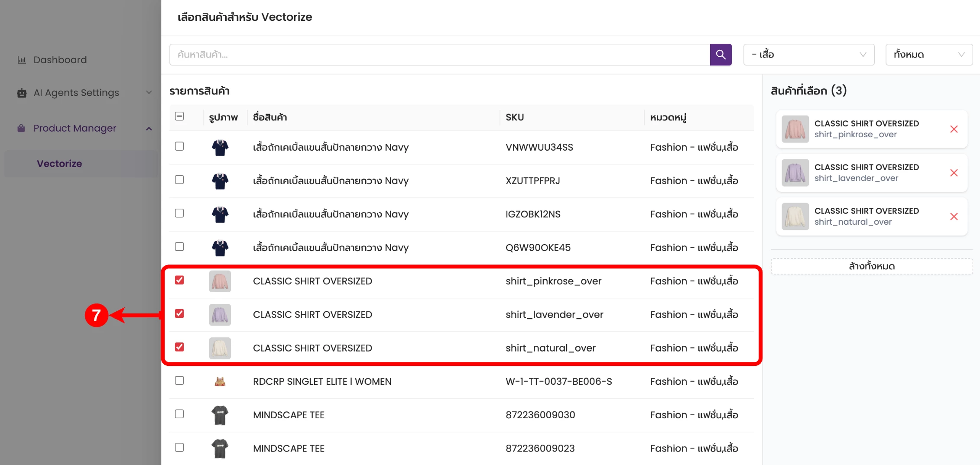Click the ล้างทั้งหมด clear all button

872,266
